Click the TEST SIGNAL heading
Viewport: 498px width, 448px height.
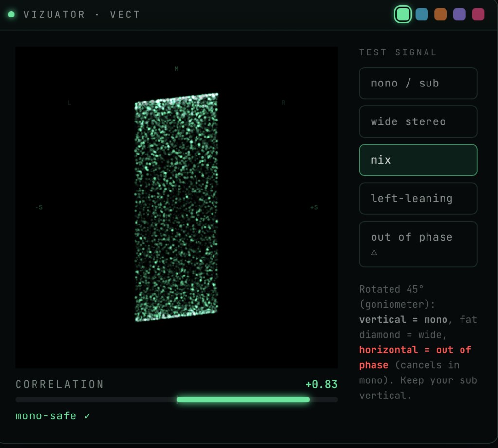click(x=398, y=52)
